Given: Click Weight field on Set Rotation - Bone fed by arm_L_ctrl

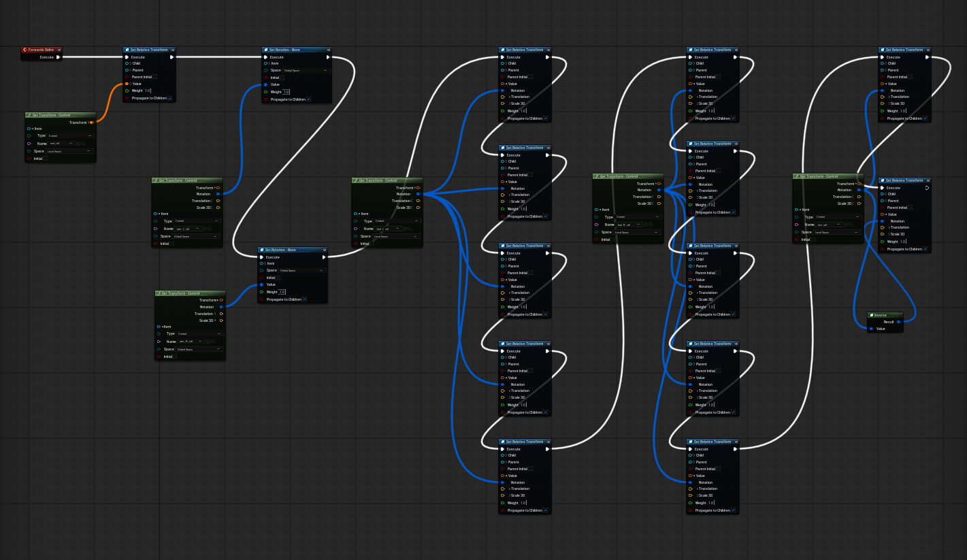Looking at the screenshot, I should click(286, 92).
